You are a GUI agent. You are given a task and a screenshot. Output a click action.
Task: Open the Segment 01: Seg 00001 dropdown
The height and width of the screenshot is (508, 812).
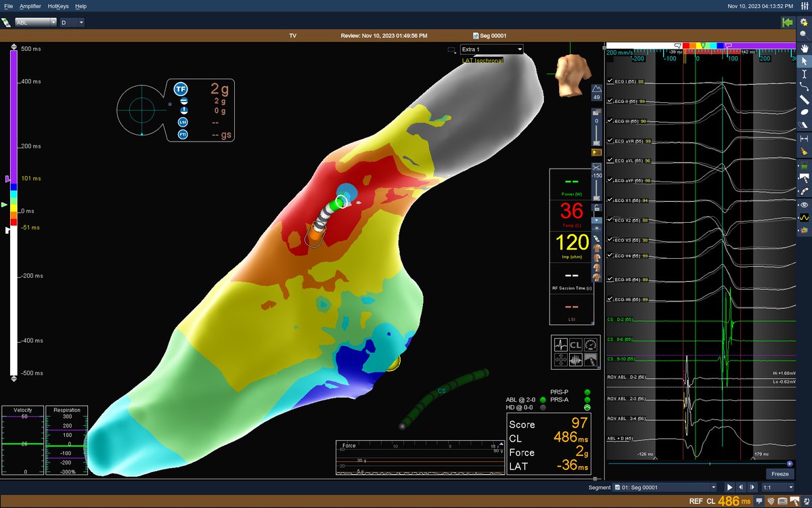(x=665, y=487)
